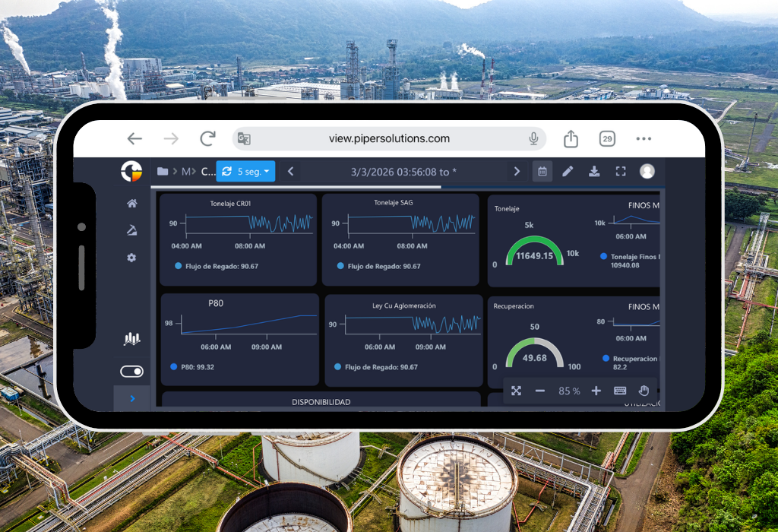Enter fullscreen via the top toolbar icon
This screenshot has width=778, height=532.
click(x=621, y=172)
